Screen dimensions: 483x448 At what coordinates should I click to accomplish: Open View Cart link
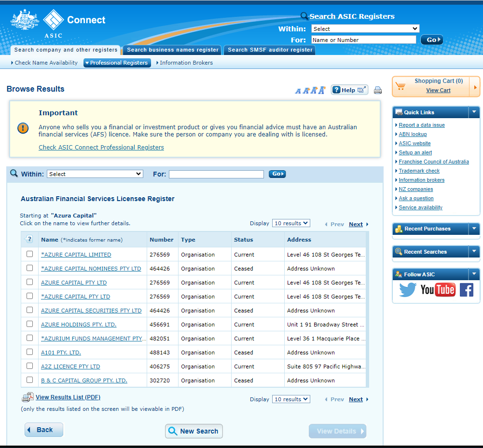click(x=438, y=90)
